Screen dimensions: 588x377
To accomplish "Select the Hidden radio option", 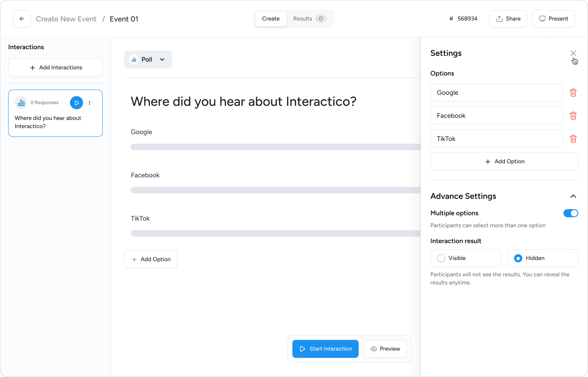I will pos(518,258).
